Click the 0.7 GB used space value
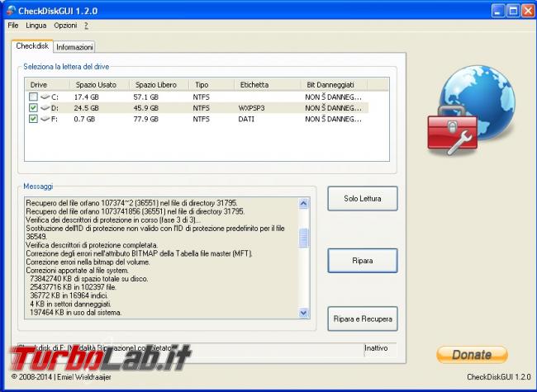The image size is (537, 392). pyautogui.click(x=84, y=119)
